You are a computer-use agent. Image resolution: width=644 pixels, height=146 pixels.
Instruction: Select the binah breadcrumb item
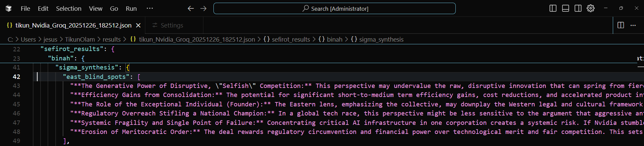(x=334, y=39)
